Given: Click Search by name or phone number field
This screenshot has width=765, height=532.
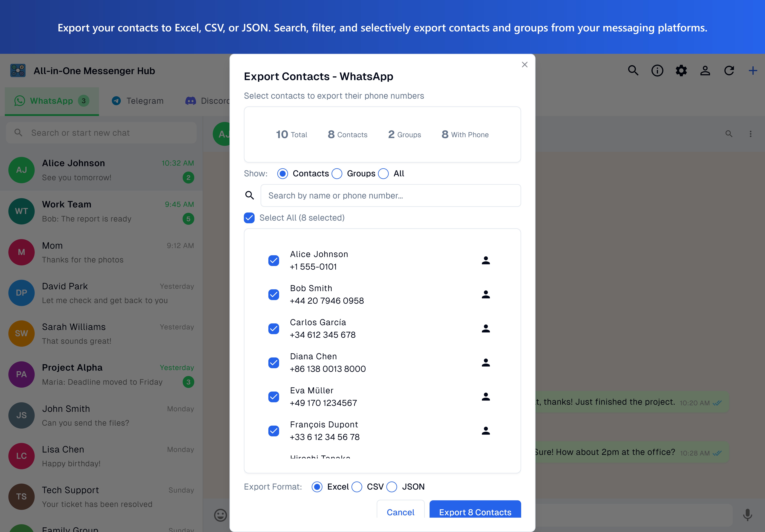Looking at the screenshot, I should point(391,195).
